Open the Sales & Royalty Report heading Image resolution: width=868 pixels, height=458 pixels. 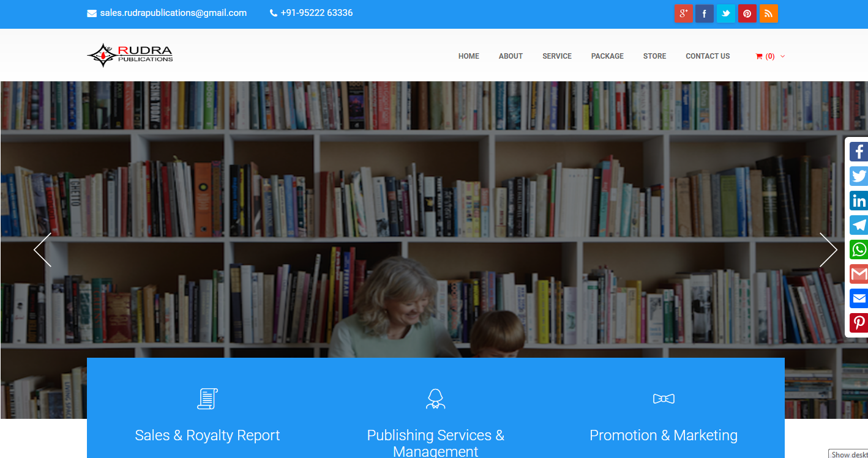tap(208, 435)
